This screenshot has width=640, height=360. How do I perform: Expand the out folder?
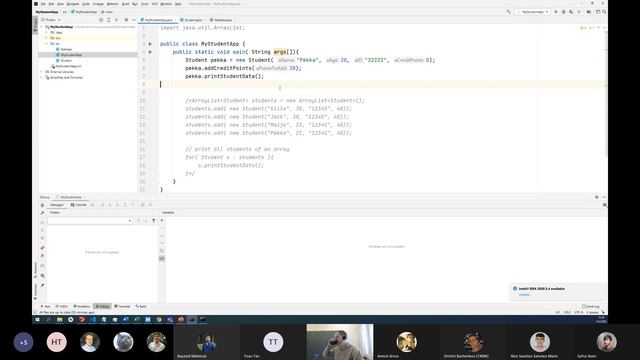[x=47, y=38]
